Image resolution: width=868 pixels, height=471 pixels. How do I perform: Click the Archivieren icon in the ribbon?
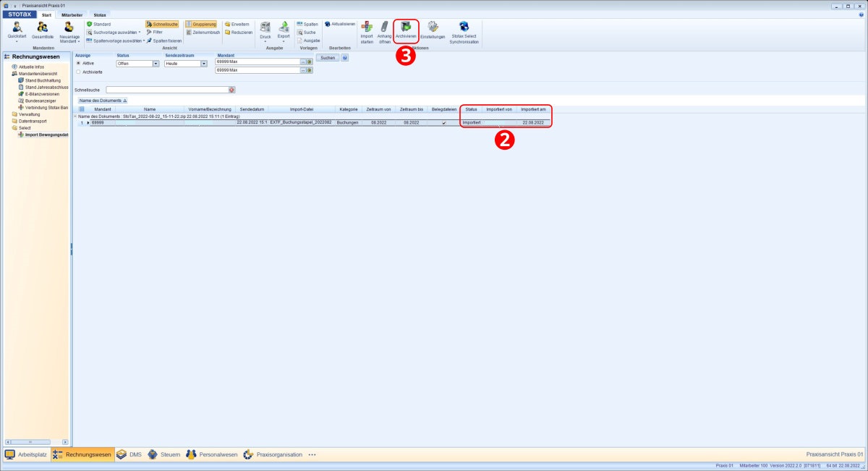tap(406, 29)
